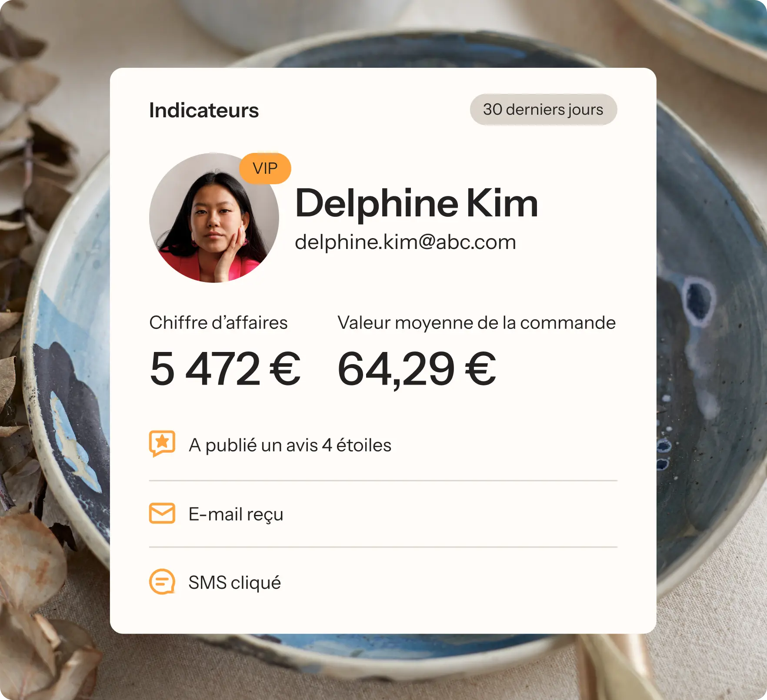Open the 30 derniers jours period selector
The height and width of the screenshot is (700, 767).
click(x=543, y=109)
